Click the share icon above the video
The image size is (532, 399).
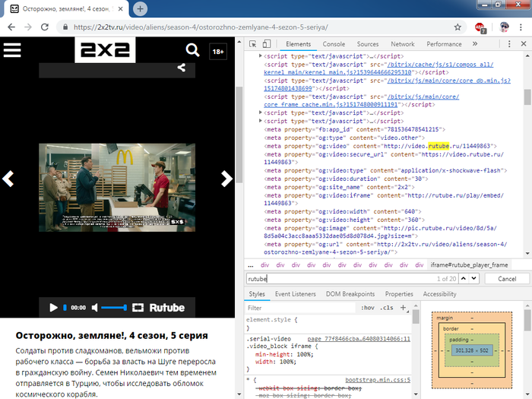click(181, 67)
